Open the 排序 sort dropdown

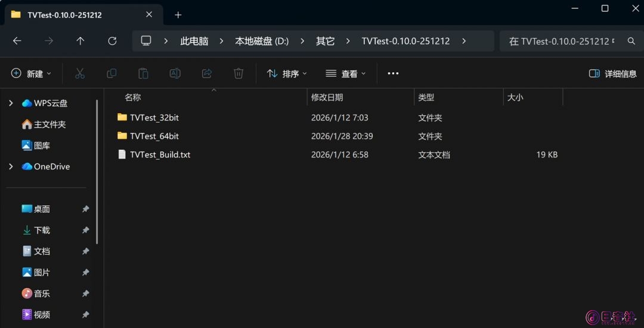(x=287, y=73)
